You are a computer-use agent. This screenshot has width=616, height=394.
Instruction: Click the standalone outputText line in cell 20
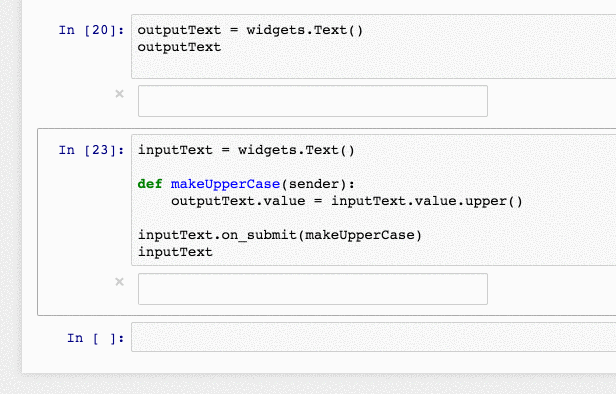(179, 47)
